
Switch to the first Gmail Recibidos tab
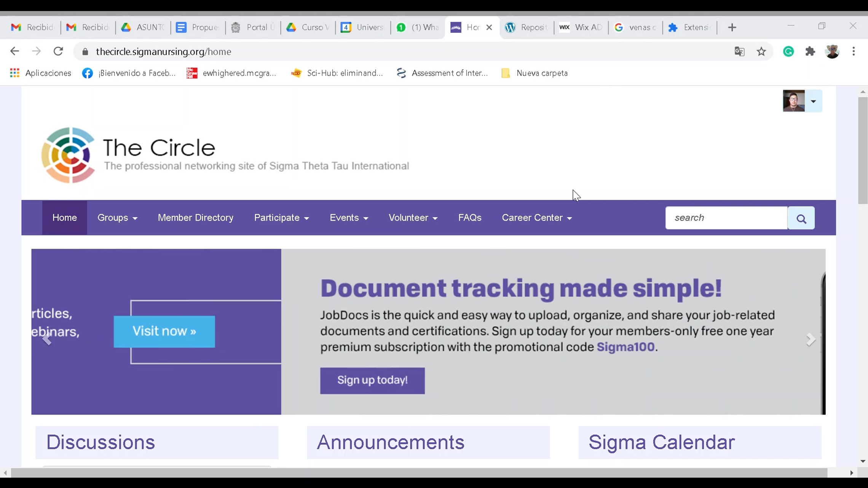coord(32,27)
